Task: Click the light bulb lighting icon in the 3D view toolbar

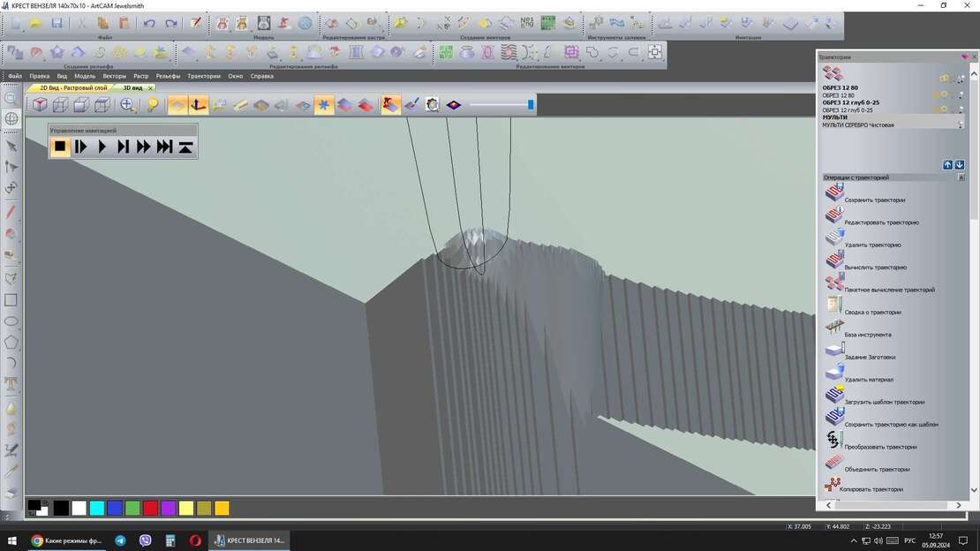Action: click(x=153, y=105)
